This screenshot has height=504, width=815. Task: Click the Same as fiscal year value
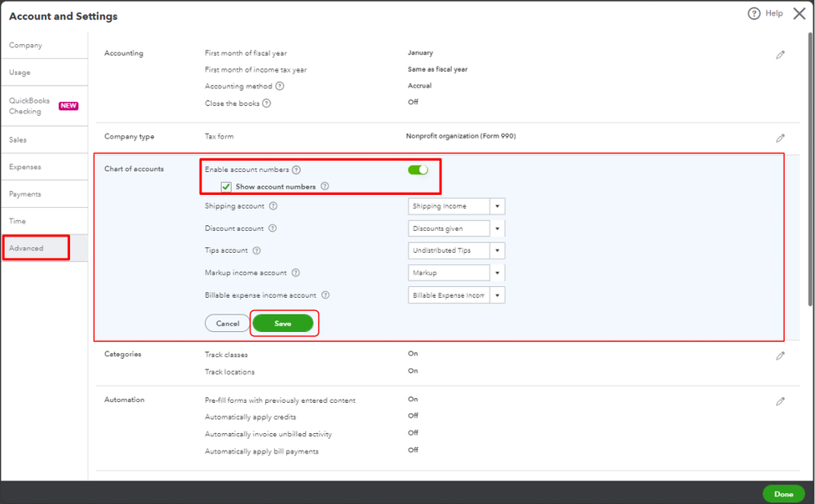click(437, 69)
